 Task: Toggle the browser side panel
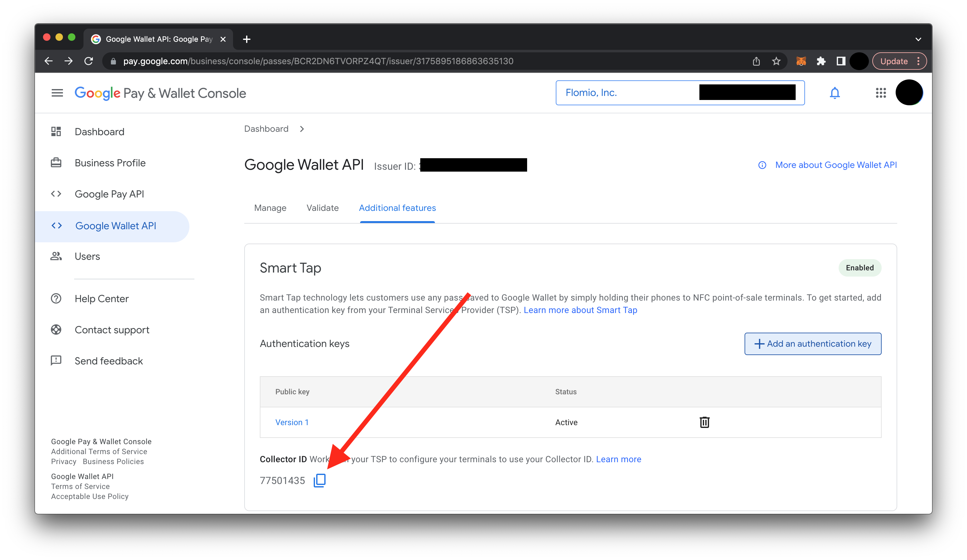click(x=841, y=61)
